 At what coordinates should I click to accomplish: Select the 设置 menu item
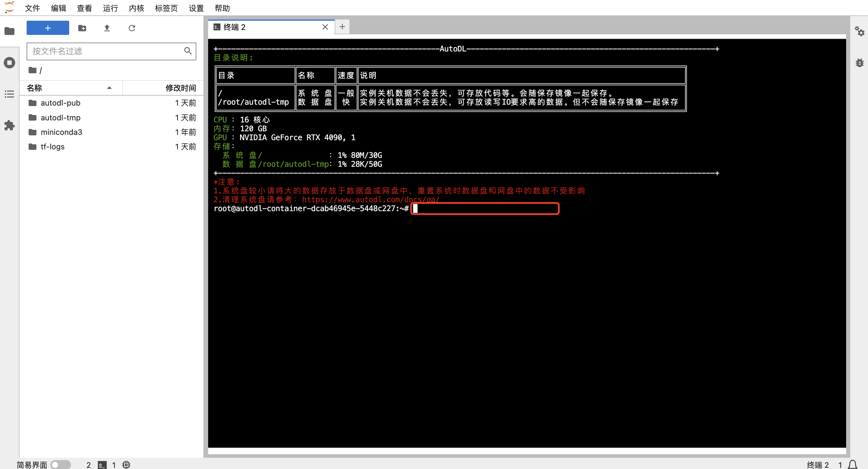(x=196, y=8)
